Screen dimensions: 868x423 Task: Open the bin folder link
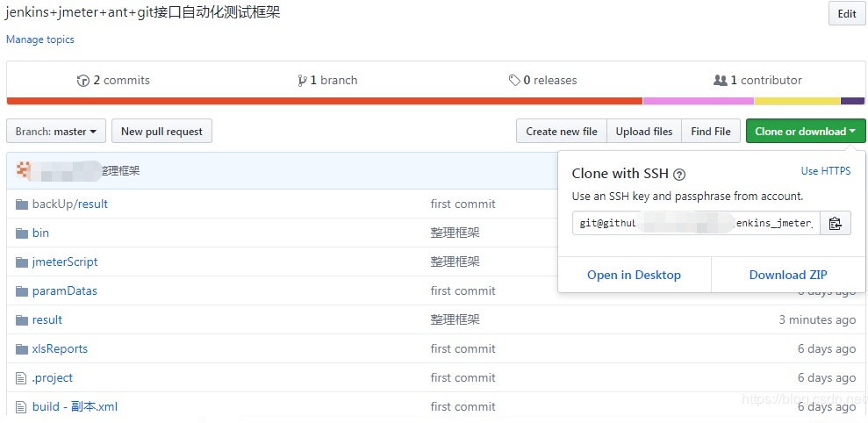click(x=40, y=233)
